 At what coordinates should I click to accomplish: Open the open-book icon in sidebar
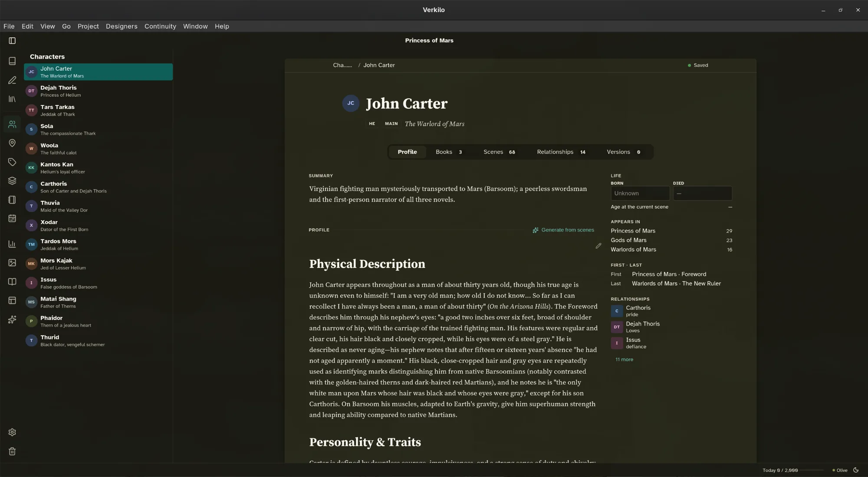pos(12,282)
